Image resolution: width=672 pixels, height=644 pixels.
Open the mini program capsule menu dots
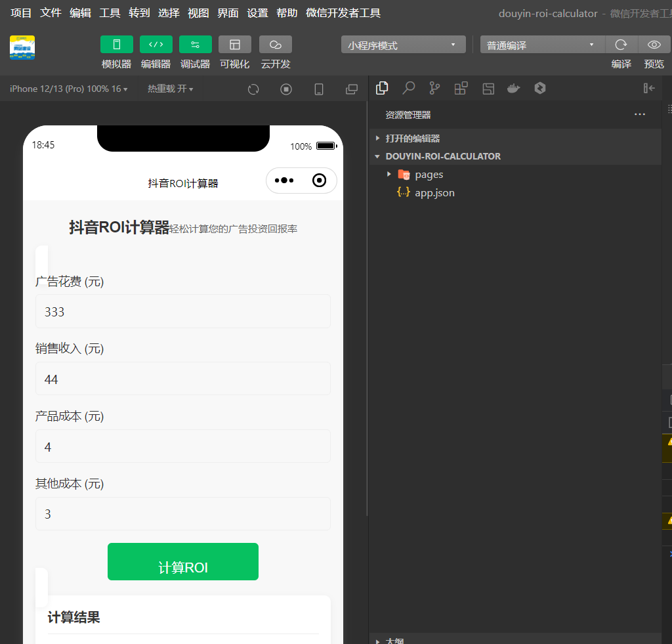pyautogui.click(x=284, y=181)
